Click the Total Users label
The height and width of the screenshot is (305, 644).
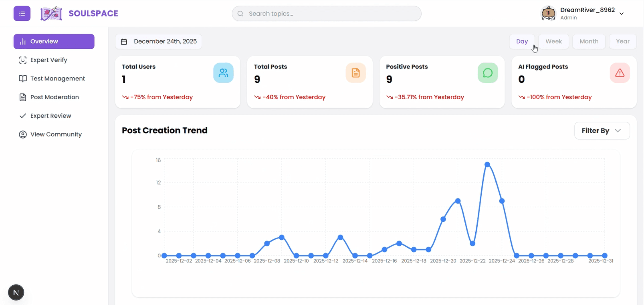(139, 67)
